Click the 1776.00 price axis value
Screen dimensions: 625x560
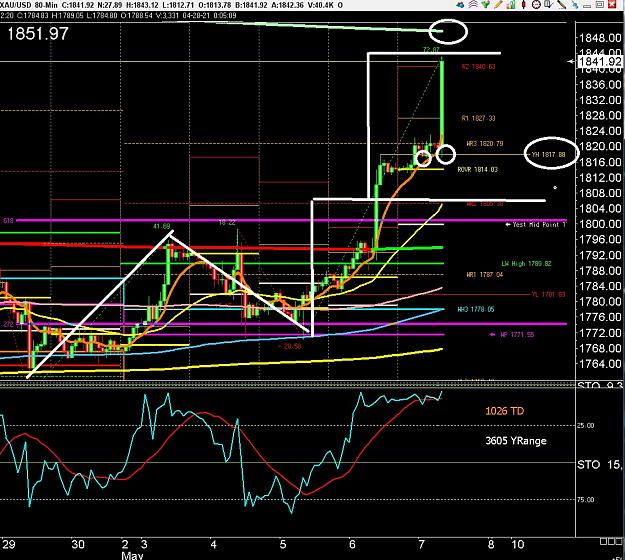(600, 317)
